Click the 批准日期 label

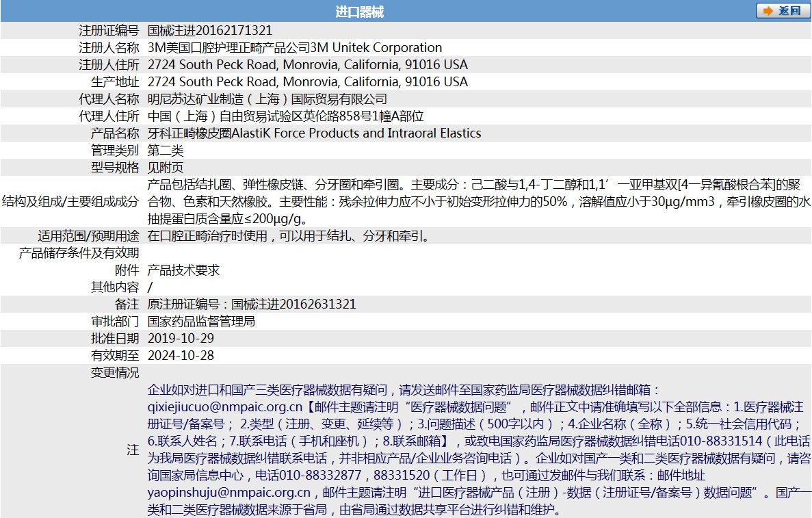point(115,338)
